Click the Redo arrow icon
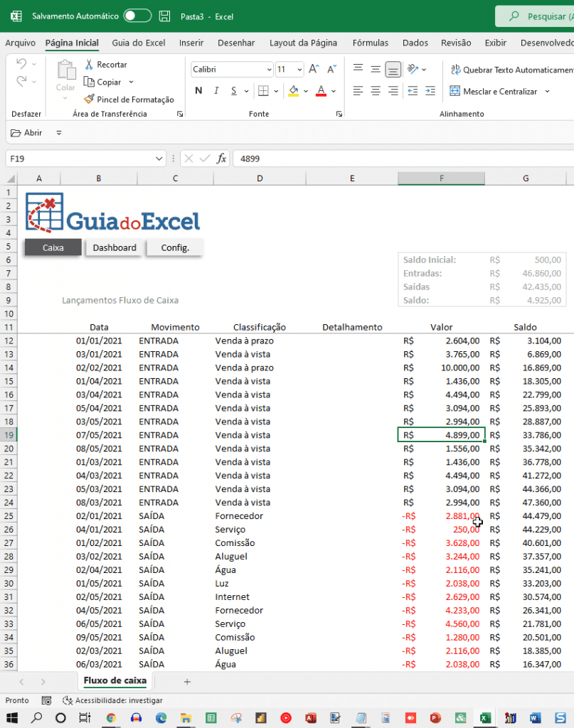574x728 pixels. [x=21, y=81]
